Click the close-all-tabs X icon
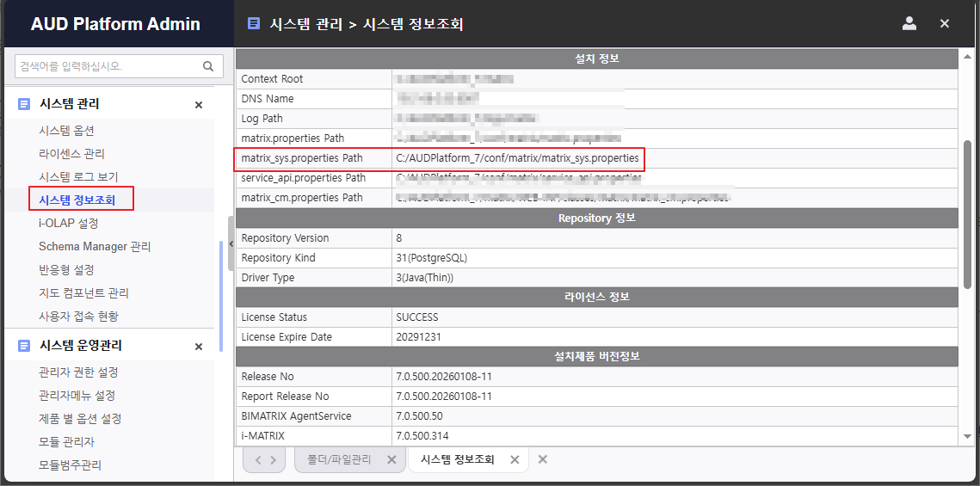 pos(543,460)
